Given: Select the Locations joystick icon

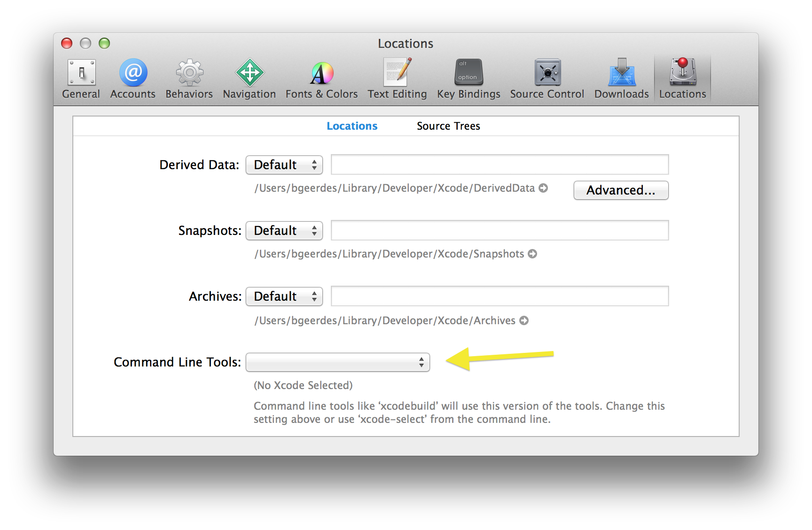Looking at the screenshot, I should click(683, 72).
